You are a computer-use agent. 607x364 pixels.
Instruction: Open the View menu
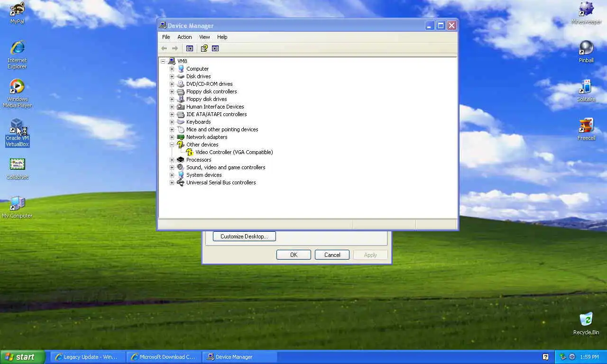(204, 37)
